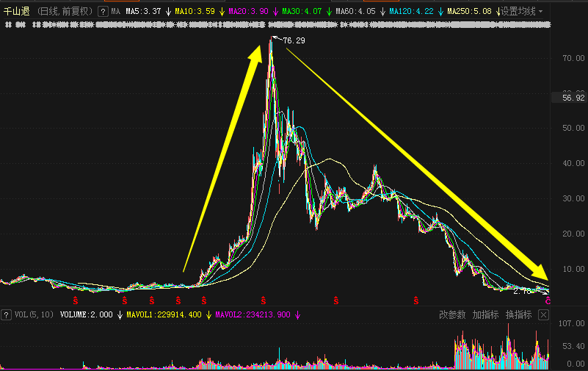This screenshot has height=371, width=588.
Task: Click the cyan MA120:4.22 value
Action: 411,12
